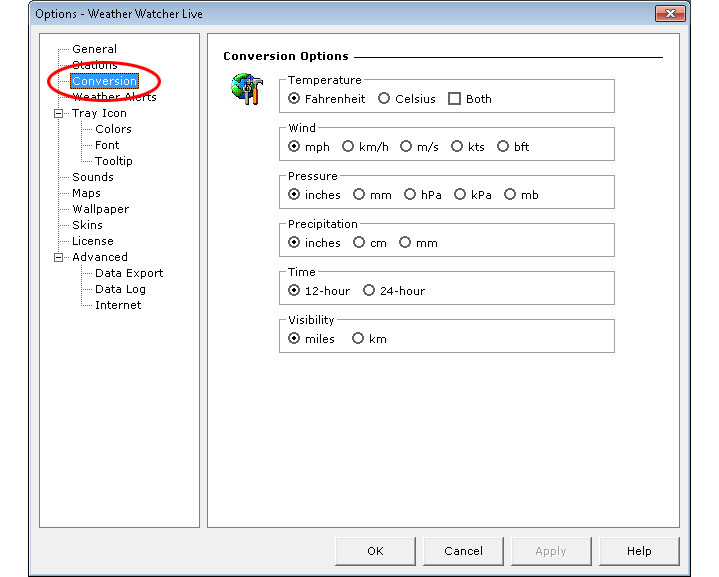
Task: Use 24-hour time format
Action: tap(369, 290)
